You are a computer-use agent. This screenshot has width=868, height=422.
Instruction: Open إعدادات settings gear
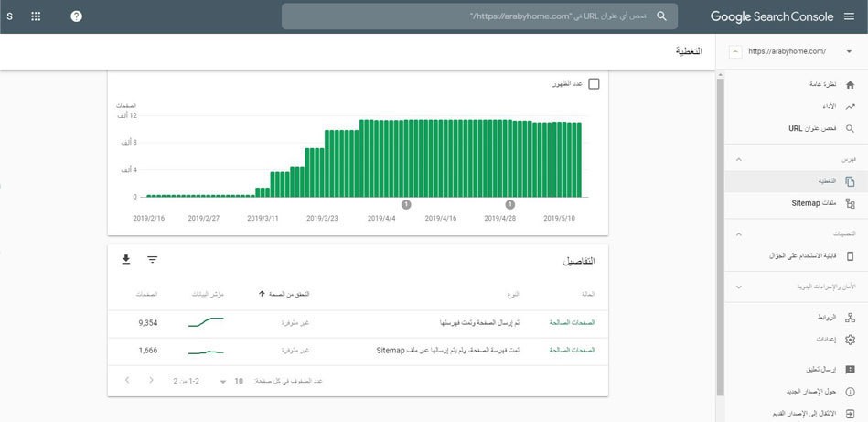coord(851,340)
